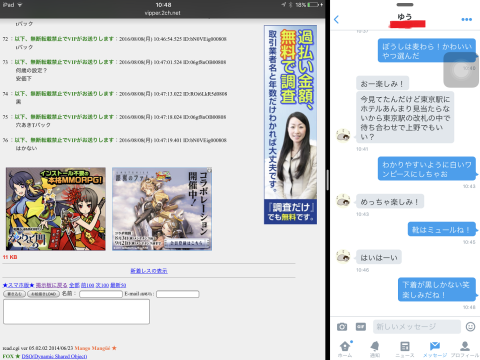Click the ゆう conversation title
The width and height of the screenshot is (480, 360).
click(x=405, y=16)
